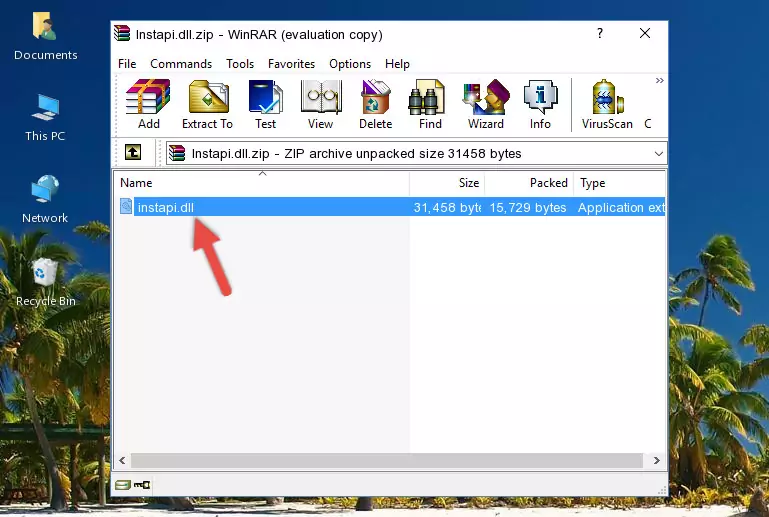
Task: Open the Tools menu
Action: (240, 64)
